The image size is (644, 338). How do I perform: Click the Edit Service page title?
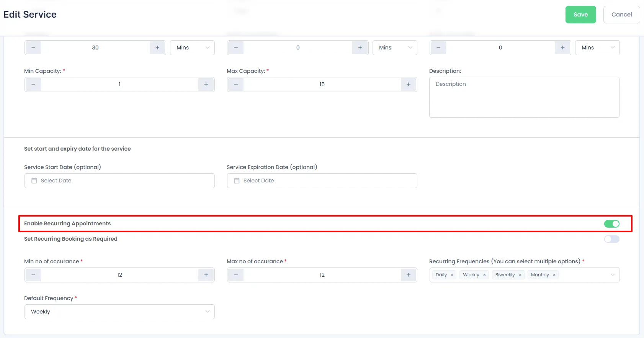[30, 15]
